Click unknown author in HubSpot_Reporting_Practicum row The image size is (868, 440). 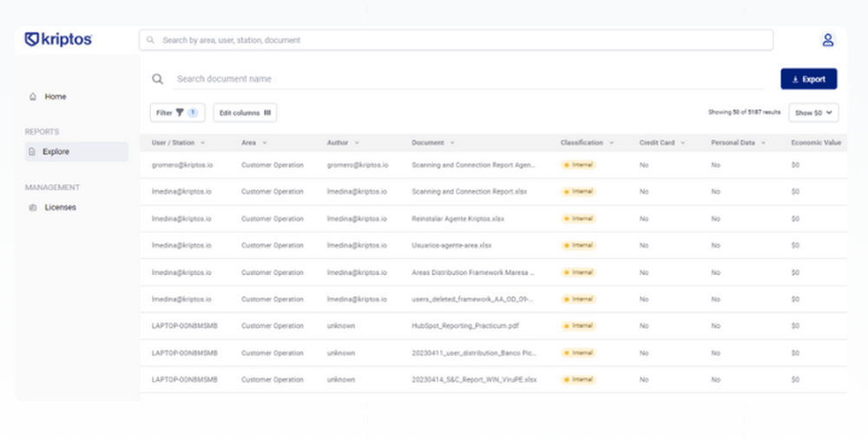click(x=341, y=325)
